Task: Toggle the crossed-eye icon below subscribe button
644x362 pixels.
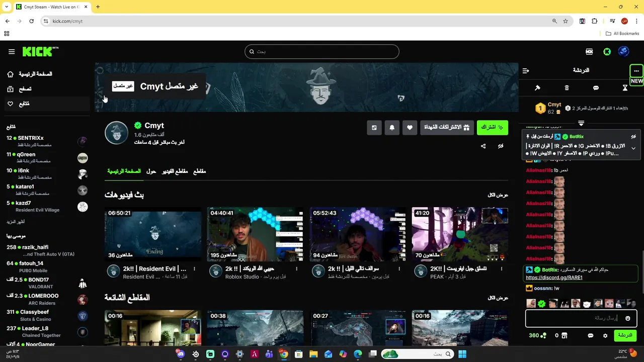Action: 501,146
